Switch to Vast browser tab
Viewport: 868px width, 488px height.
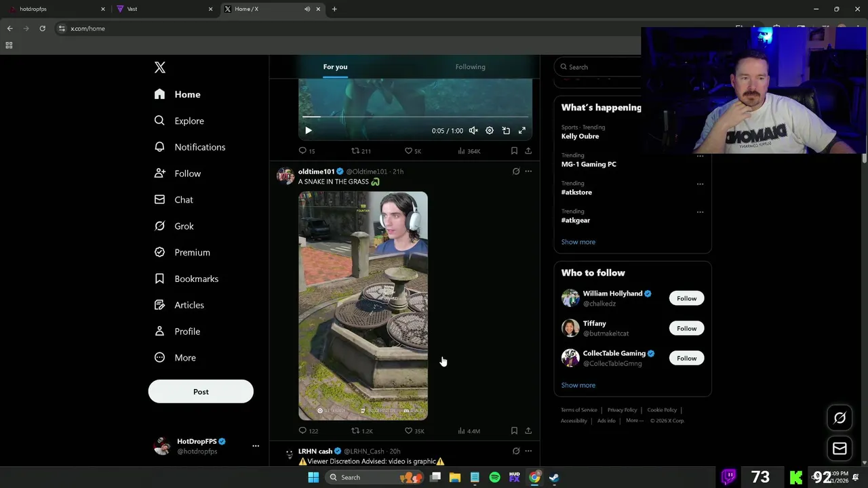click(x=163, y=9)
